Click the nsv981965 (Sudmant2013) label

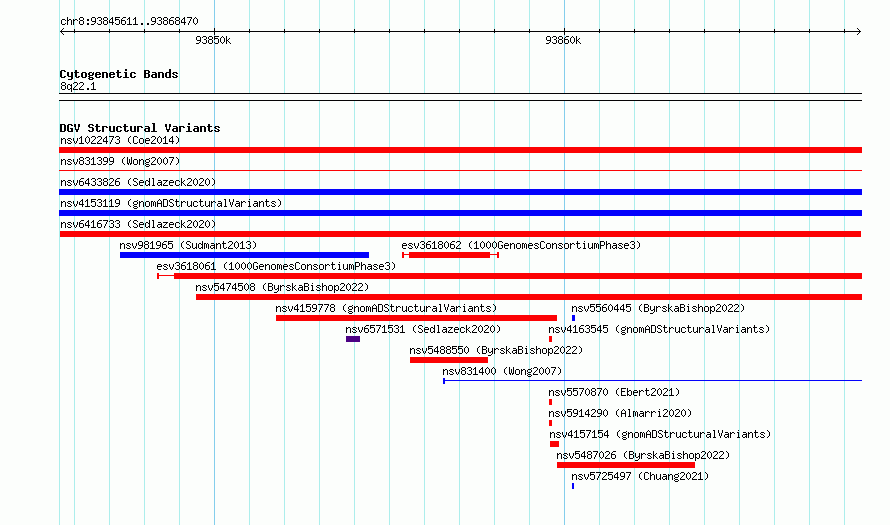pyautogui.click(x=188, y=245)
